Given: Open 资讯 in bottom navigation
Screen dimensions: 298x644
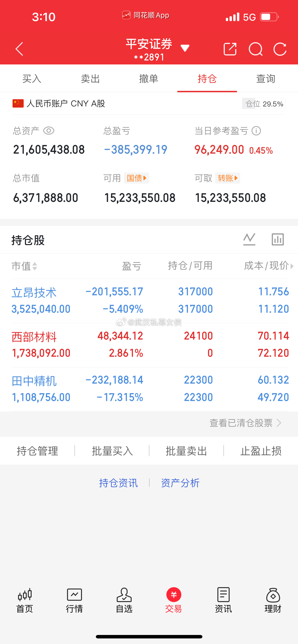Looking at the screenshot, I should click(x=223, y=600).
